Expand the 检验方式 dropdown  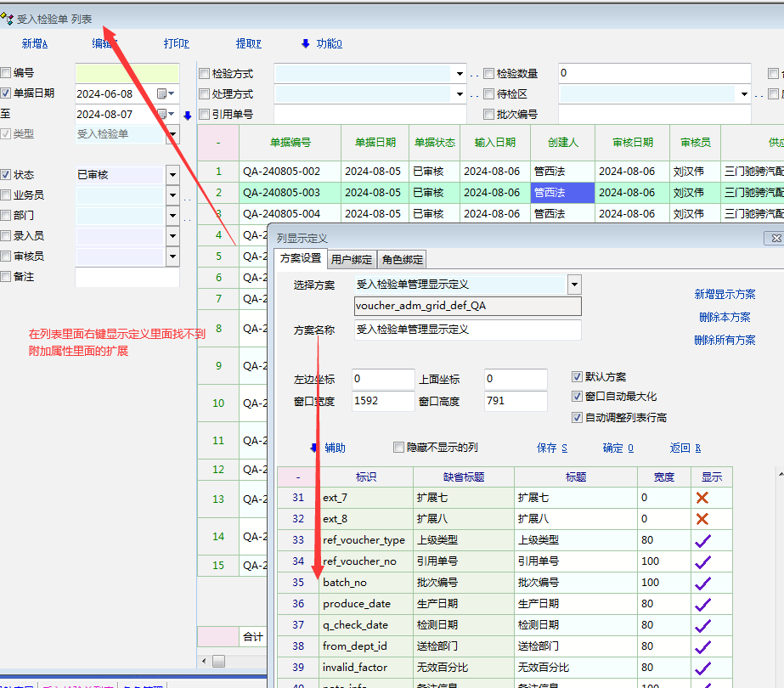(460, 74)
